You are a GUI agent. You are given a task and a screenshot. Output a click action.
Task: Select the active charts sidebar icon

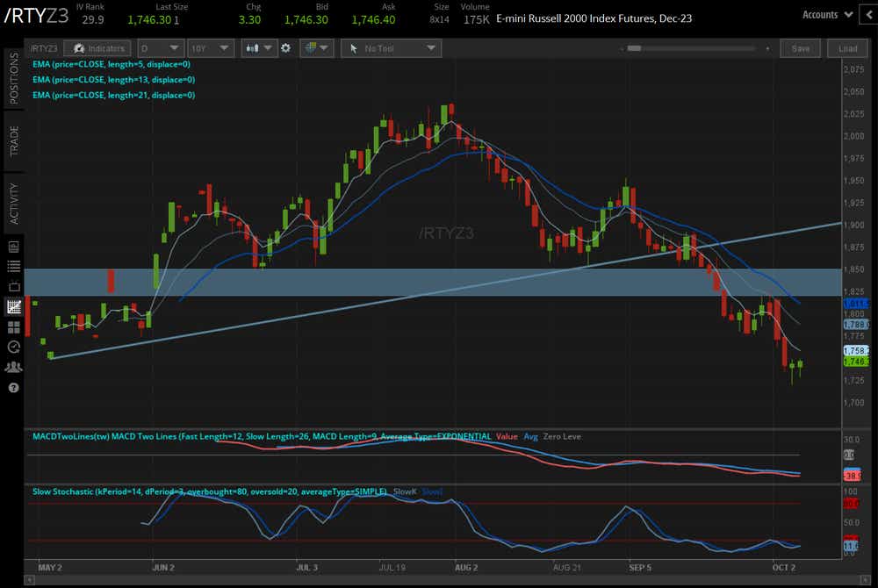point(14,306)
